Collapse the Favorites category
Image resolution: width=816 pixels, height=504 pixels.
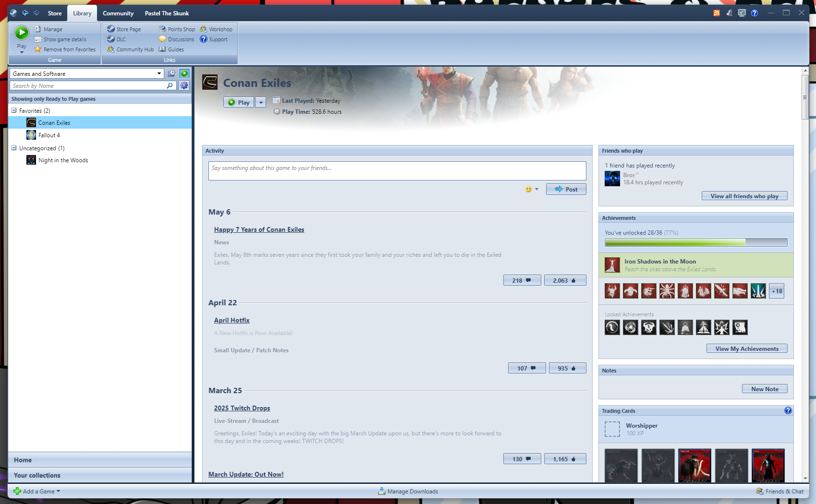coord(14,110)
